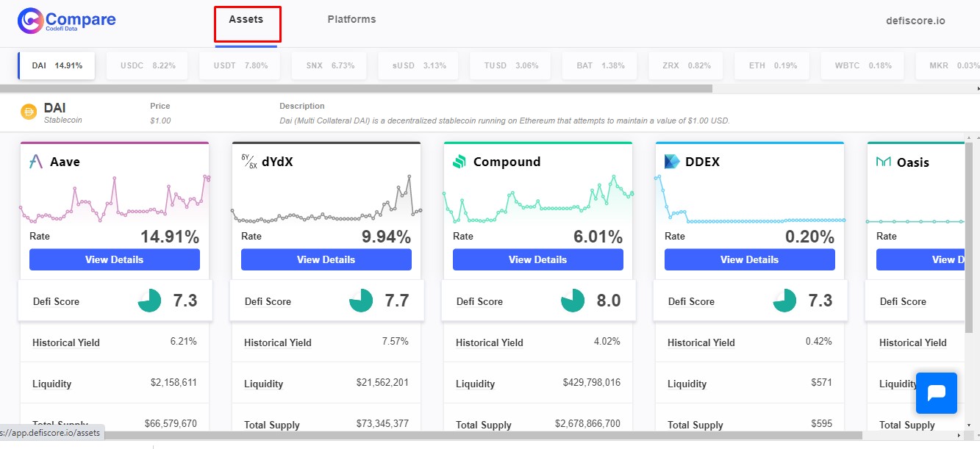This screenshot has width=980, height=449.
Task: Open View Details for Oasis
Action: pyautogui.click(x=920, y=259)
